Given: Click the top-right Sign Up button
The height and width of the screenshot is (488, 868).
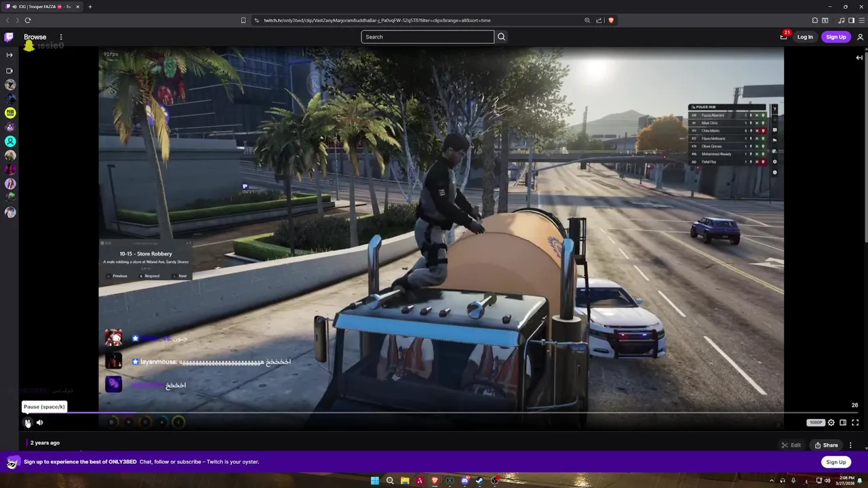Looking at the screenshot, I should pos(836,37).
